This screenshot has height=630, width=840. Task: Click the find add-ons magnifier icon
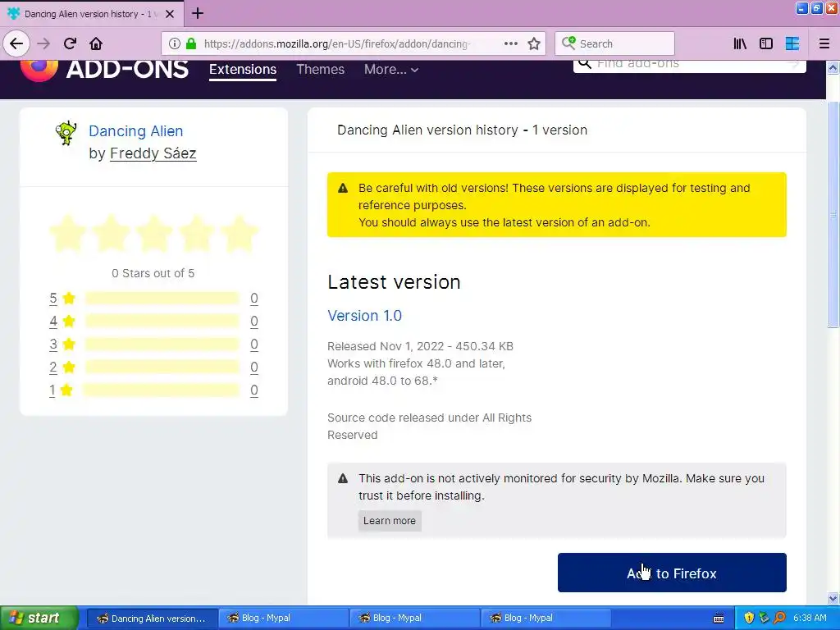(x=585, y=64)
